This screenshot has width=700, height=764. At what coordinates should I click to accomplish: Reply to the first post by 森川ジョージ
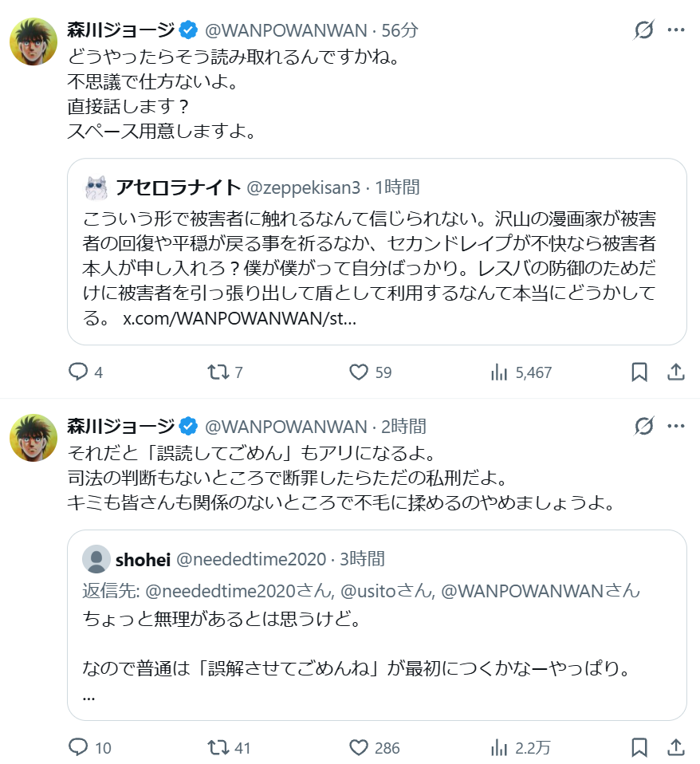tap(78, 372)
